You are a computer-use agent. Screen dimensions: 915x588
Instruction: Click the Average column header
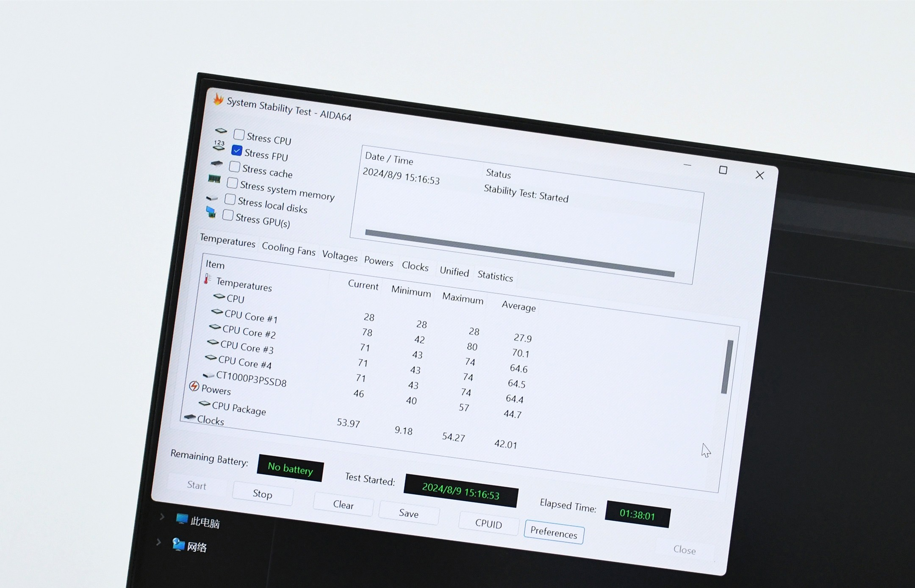point(518,306)
